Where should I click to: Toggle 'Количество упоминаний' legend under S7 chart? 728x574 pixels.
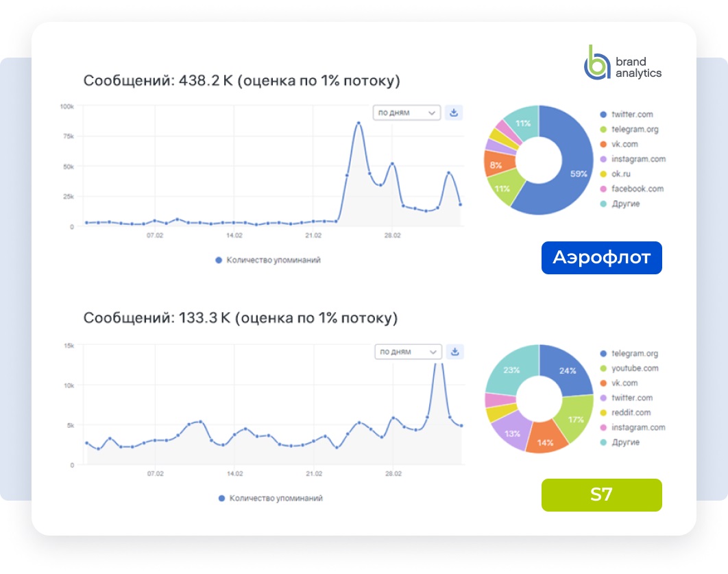(x=270, y=499)
